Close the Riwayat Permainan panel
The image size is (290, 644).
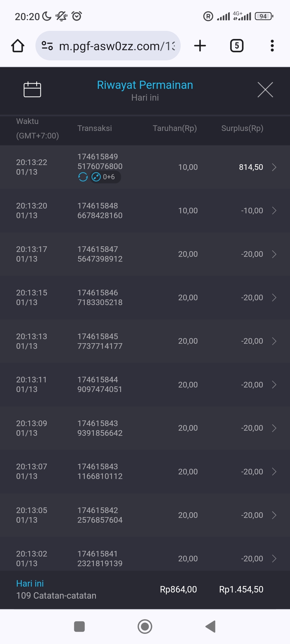pyautogui.click(x=265, y=90)
